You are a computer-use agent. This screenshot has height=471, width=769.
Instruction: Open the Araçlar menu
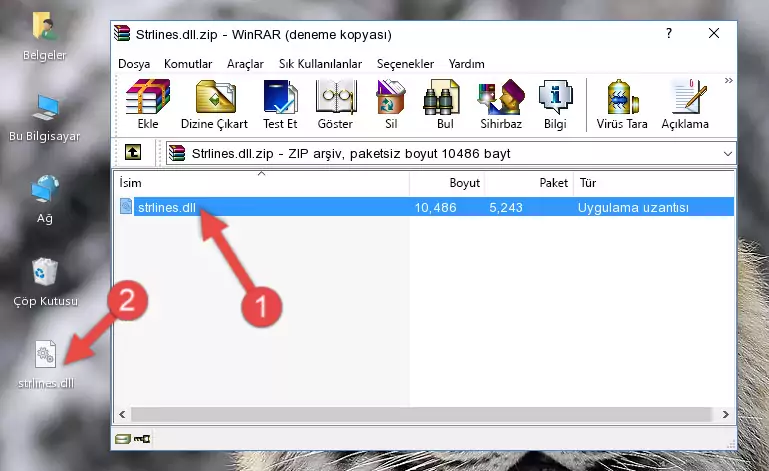(245, 64)
